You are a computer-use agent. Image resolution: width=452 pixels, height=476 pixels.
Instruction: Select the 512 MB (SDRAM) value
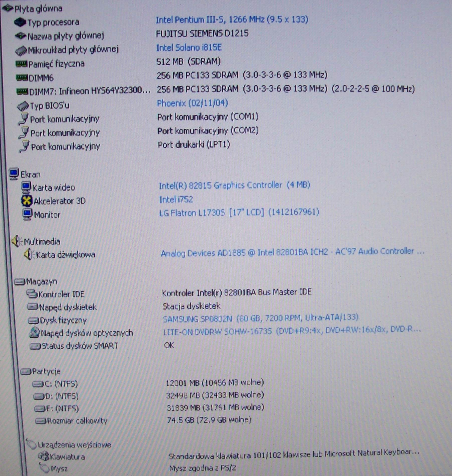(x=188, y=61)
